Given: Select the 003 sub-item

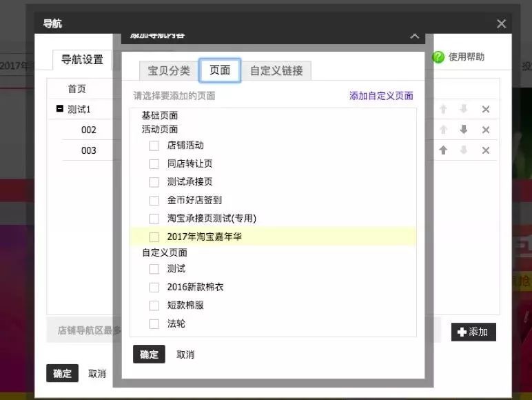Looking at the screenshot, I should (x=89, y=150).
